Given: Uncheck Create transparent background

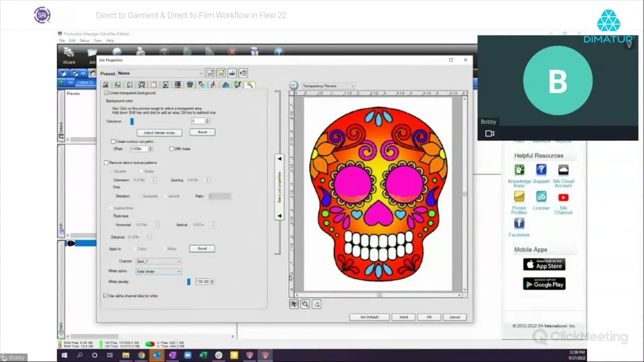Looking at the screenshot, I should [106, 93].
